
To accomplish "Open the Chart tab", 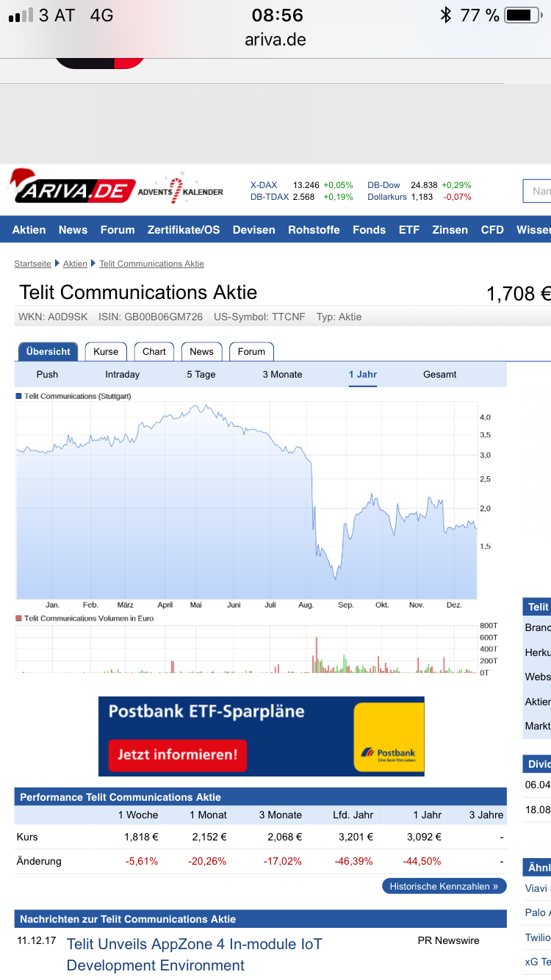I will click(x=154, y=351).
